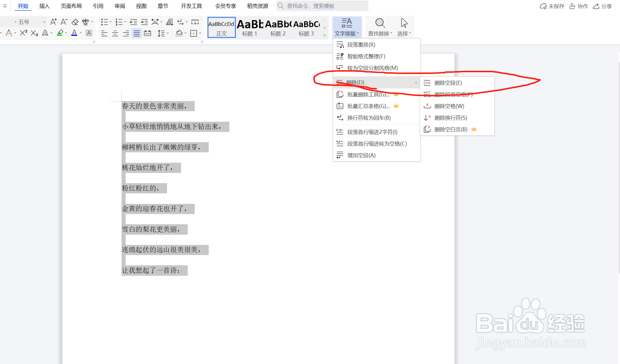Screen dimensions: 620x364
Task: Apply 标题 3 style
Action: click(306, 27)
